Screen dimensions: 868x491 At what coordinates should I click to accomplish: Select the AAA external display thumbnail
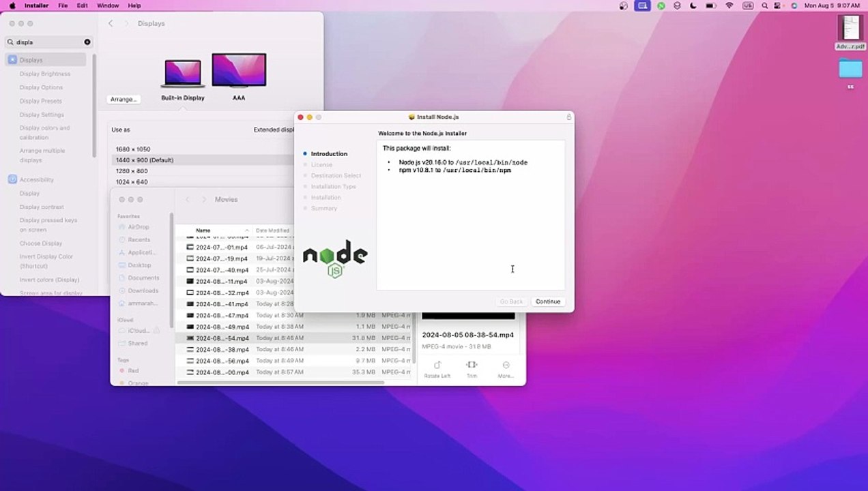pos(239,71)
